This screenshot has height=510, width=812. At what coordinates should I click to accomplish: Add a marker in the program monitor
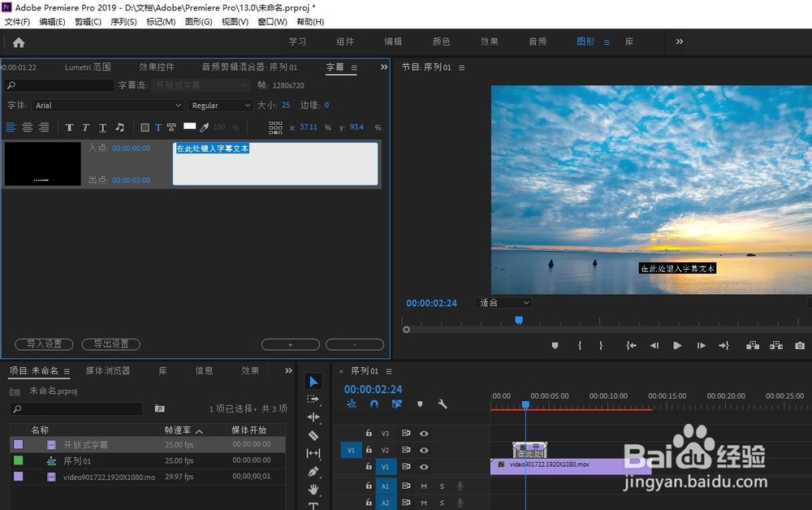pos(555,345)
